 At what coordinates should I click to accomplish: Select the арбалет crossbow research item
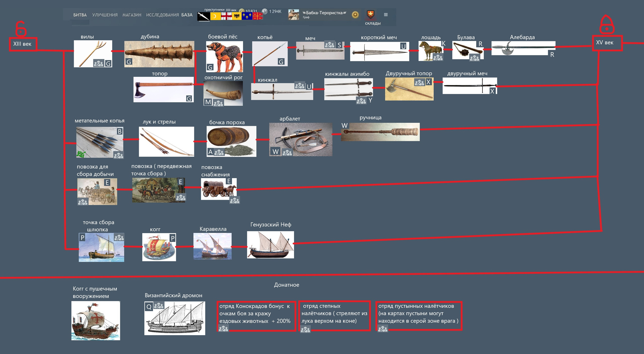[300, 139]
